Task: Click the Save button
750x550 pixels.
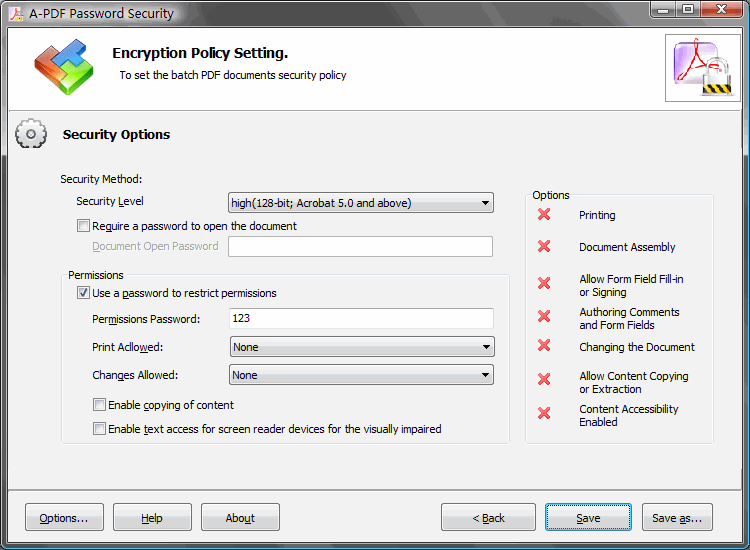Action: click(588, 517)
